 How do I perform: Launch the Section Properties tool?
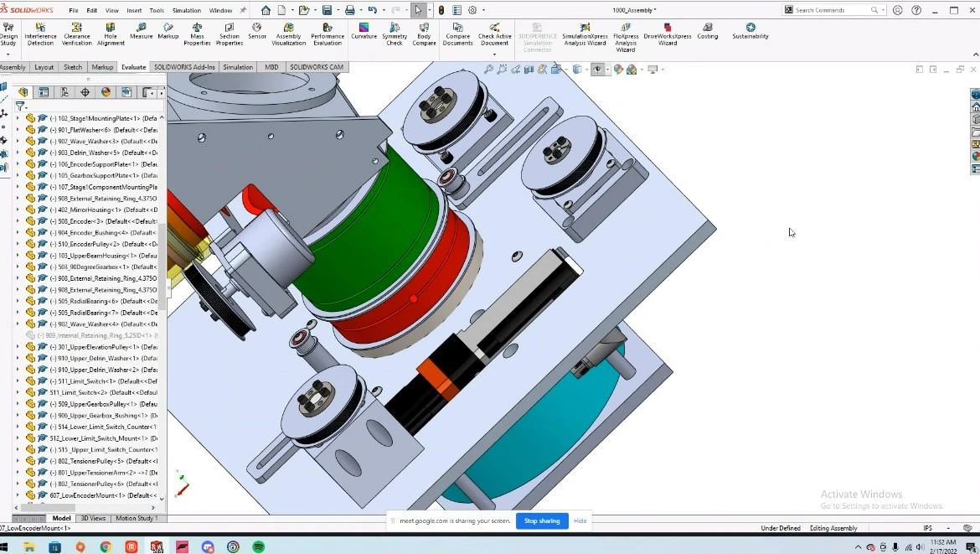point(230,34)
